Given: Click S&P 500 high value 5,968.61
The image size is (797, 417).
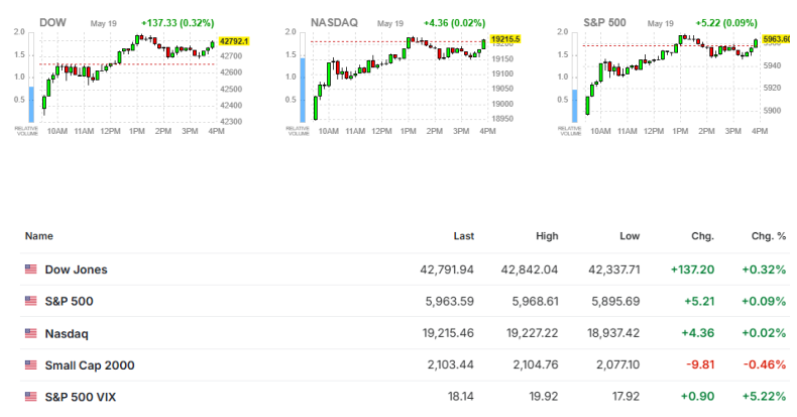Looking at the screenshot, I should [x=535, y=301].
